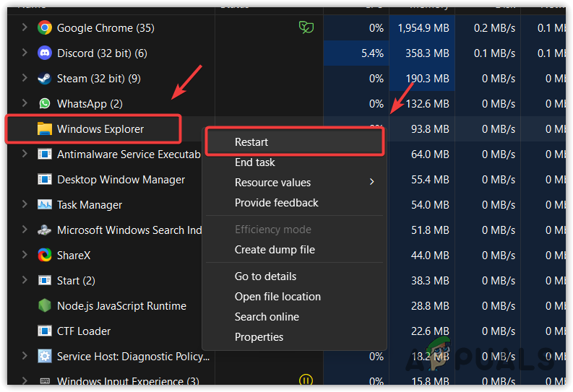573x392 pixels.
Task: Click the Node.js JavaScript Runtime icon
Action: click(45, 305)
